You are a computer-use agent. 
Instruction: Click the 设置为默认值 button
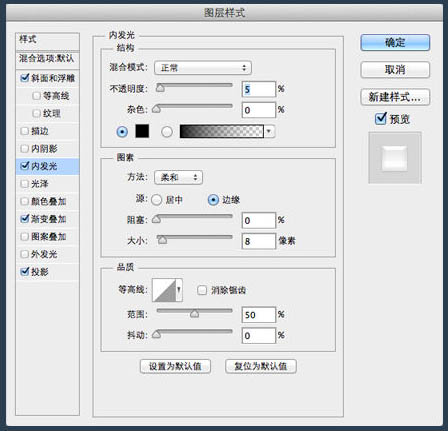click(175, 366)
